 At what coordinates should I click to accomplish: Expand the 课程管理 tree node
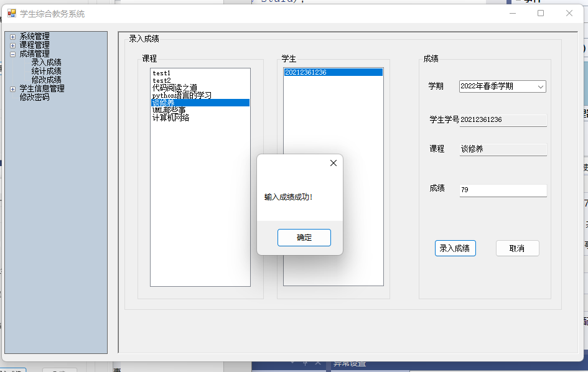point(12,45)
